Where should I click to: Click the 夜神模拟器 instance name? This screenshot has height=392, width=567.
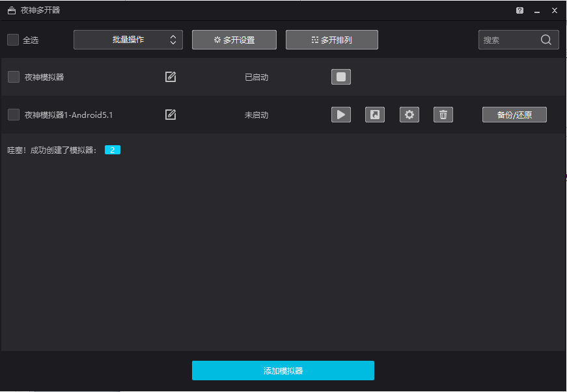(x=44, y=77)
